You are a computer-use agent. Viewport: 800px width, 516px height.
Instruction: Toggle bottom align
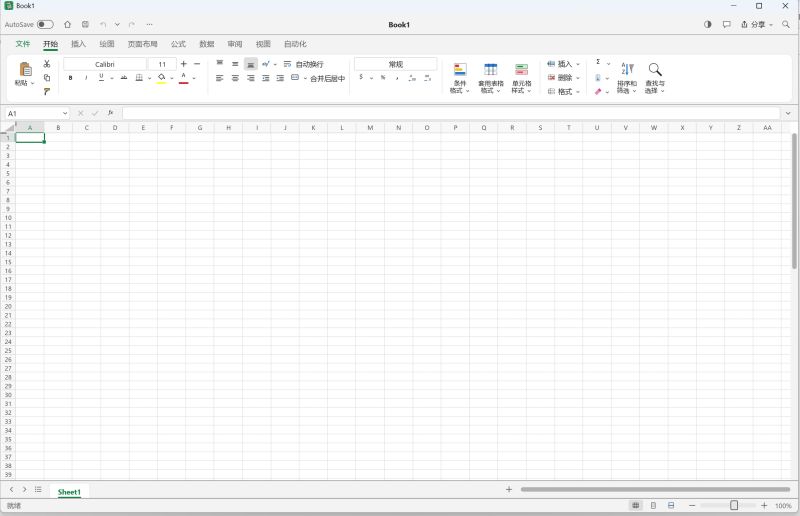(251, 64)
